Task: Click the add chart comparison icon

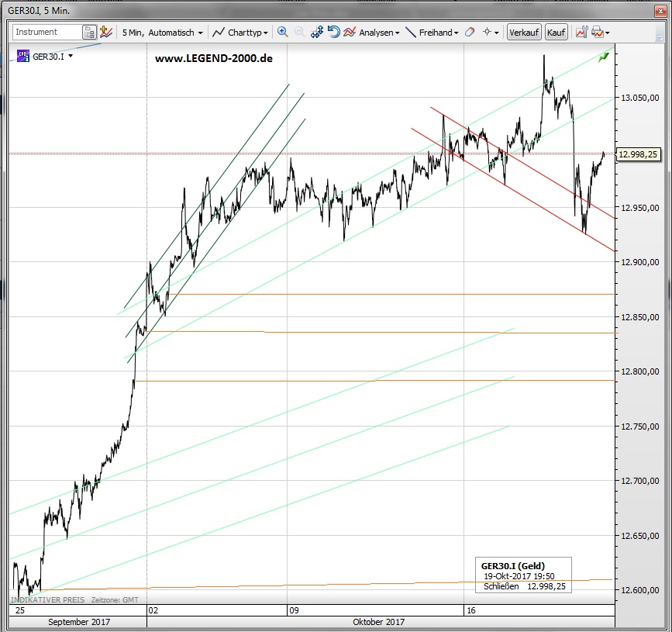Action: click(x=107, y=33)
